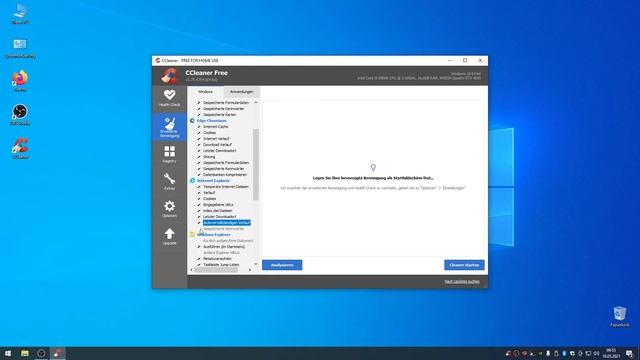Click the horizontal scrollbar thumb below list
Screen dimensions: 640x360
[x=216, y=270]
